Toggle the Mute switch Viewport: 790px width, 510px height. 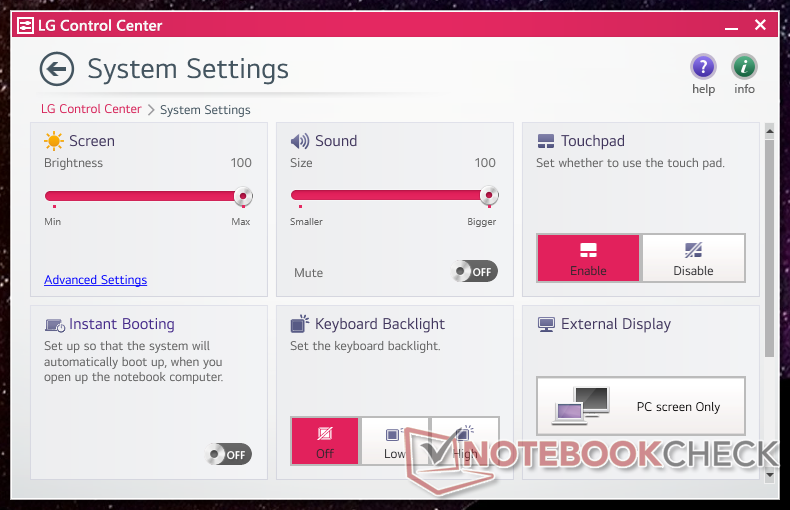click(x=474, y=272)
